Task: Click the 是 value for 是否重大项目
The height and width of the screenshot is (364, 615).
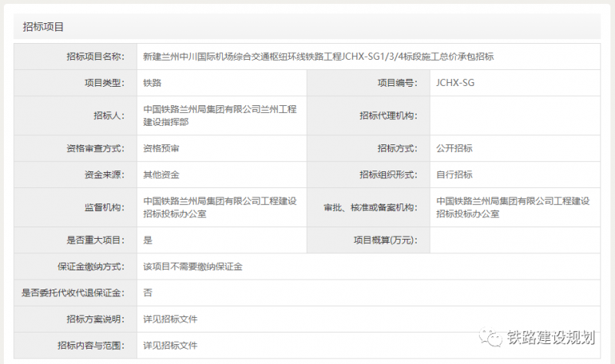Action: (148, 240)
